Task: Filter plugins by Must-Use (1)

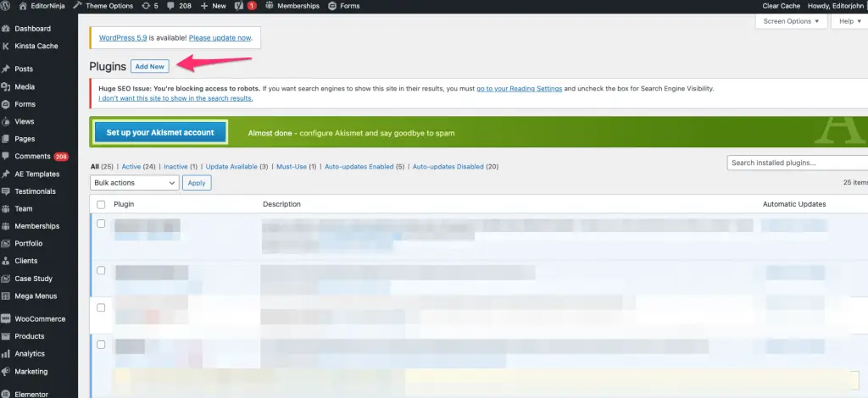Action: (x=296, y=166)
